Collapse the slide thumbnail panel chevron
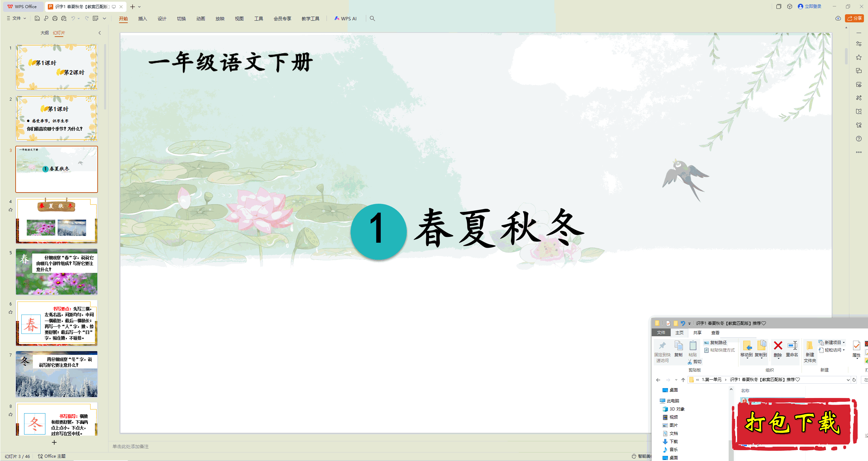 coord(100,33)
